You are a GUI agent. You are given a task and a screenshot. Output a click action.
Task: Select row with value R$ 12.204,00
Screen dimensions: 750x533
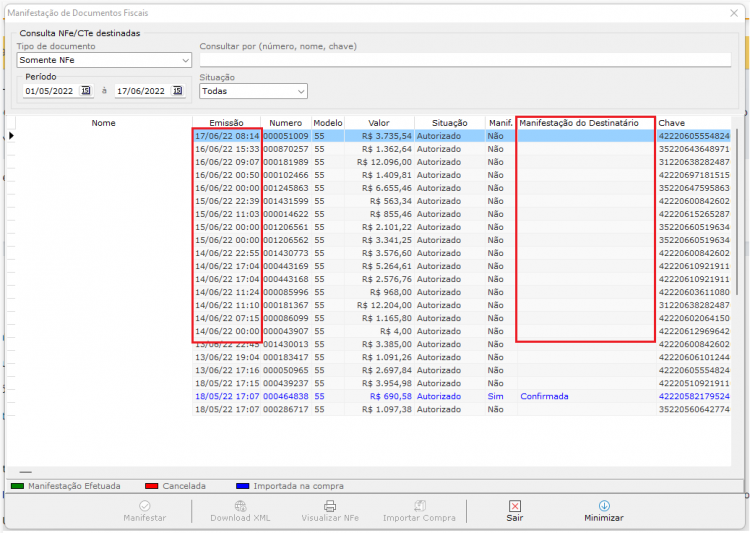point(373,305)
